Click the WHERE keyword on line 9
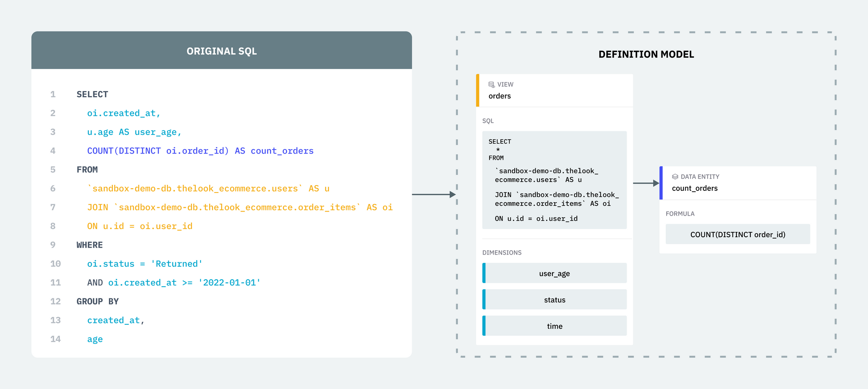Screen dimensions: 868x389 point(89,245)
